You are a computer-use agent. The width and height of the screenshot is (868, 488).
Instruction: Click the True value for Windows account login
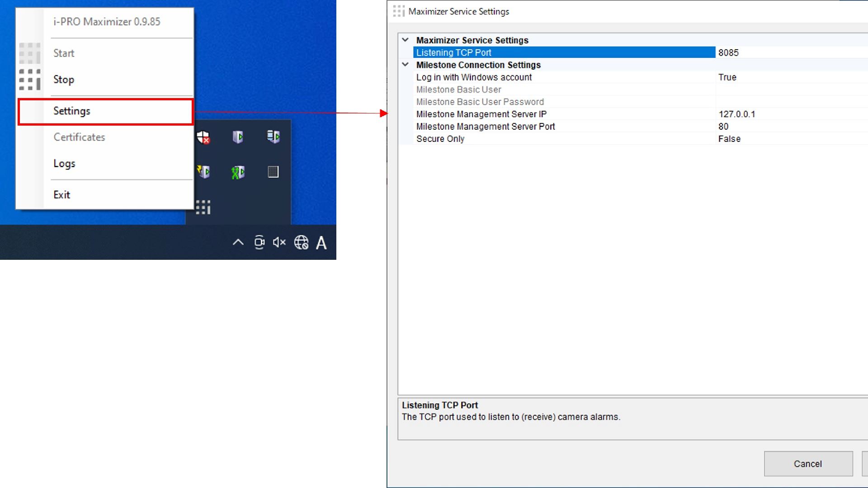pyautogui.click(x=792, y=77)
